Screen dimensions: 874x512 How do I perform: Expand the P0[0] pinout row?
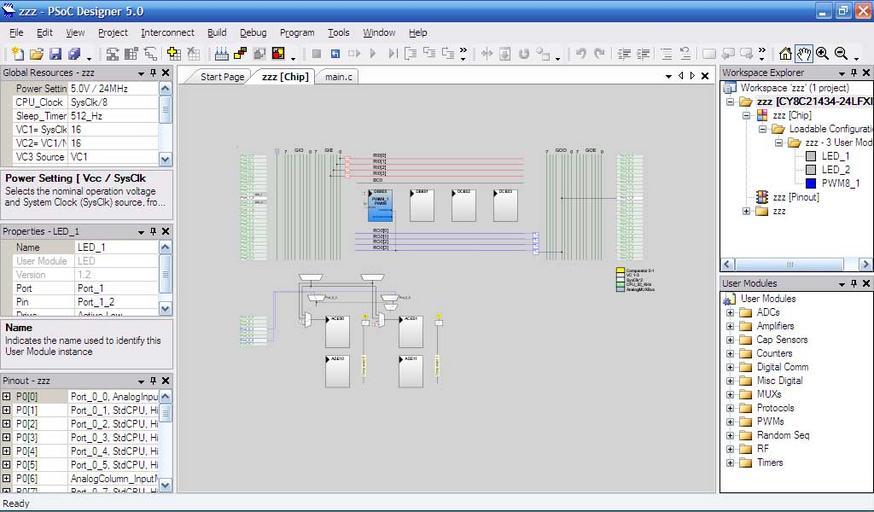(7, 397)
